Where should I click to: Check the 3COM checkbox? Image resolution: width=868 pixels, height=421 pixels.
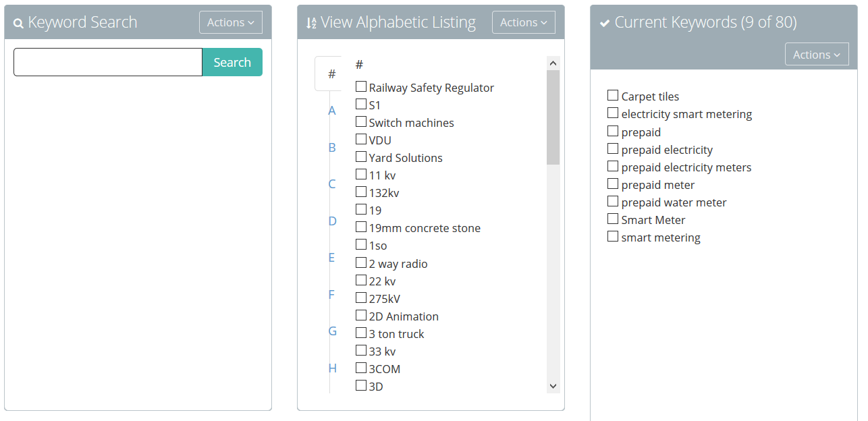click(361, 368)
